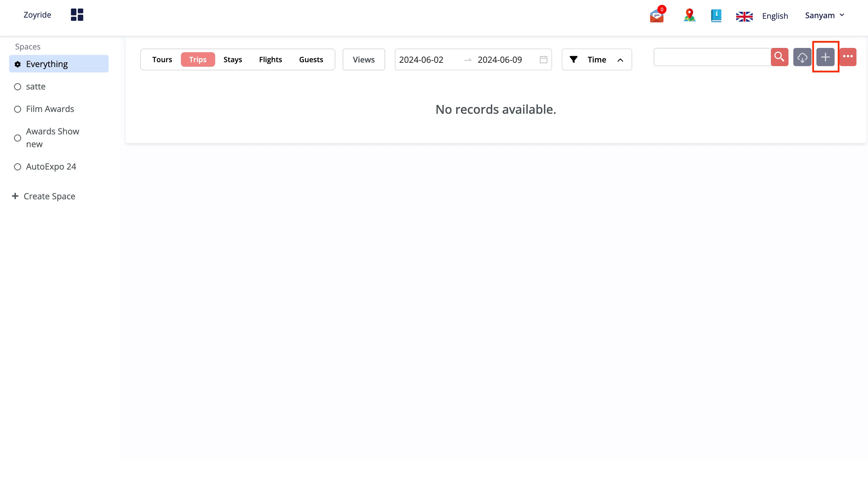Viewport: 868px width, 489px height.
Task: Click Create Space link
Action: click(x=44, y=196)
